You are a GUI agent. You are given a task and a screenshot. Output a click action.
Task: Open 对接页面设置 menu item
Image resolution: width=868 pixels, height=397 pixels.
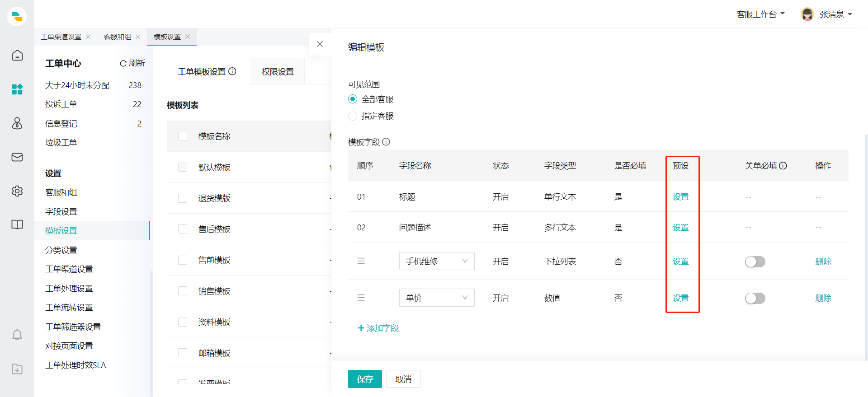pos(69,346)
